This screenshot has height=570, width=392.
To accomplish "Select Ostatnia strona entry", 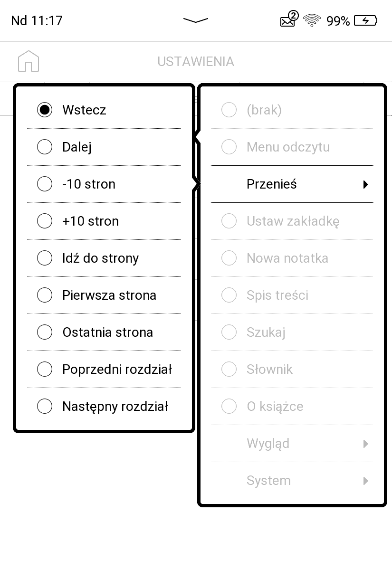I will coord(104,332).
